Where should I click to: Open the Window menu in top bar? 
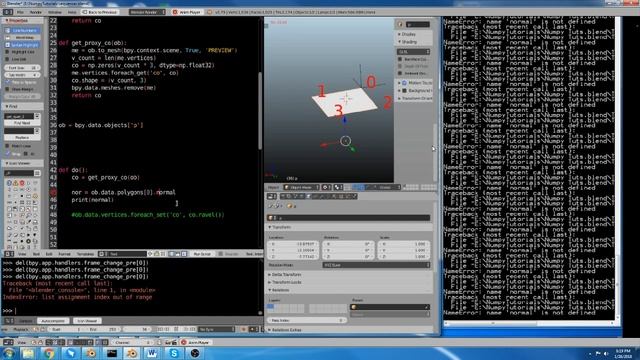(x=55, y=12)
